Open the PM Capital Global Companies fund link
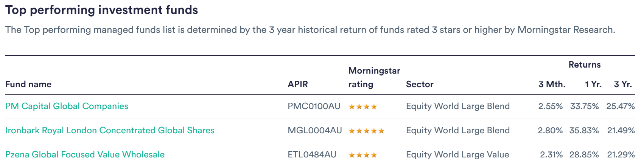The image size is (644, 168). point(67,106)
